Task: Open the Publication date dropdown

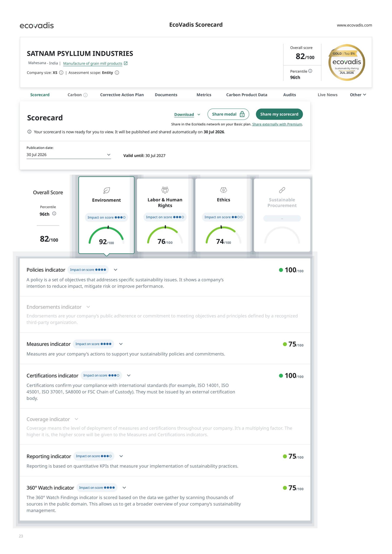Action: pyautogui.click(x=69, y=155)
